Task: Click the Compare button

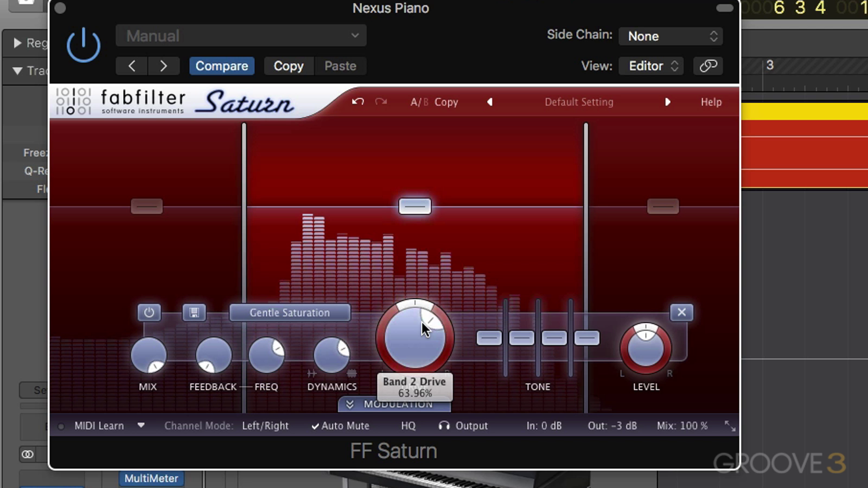Action: pos(222,66)
